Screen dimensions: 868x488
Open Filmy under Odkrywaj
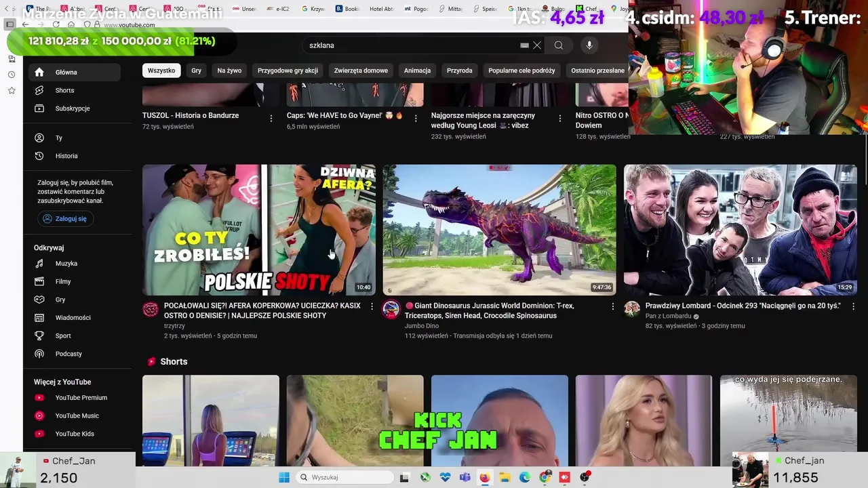pyautogui.click(x=74, y=281)
